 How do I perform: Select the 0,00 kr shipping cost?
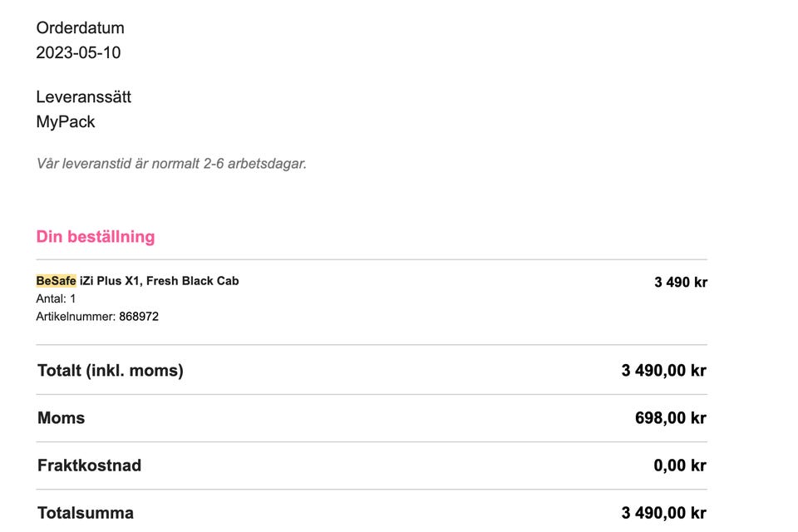click(x=679, y=465)
